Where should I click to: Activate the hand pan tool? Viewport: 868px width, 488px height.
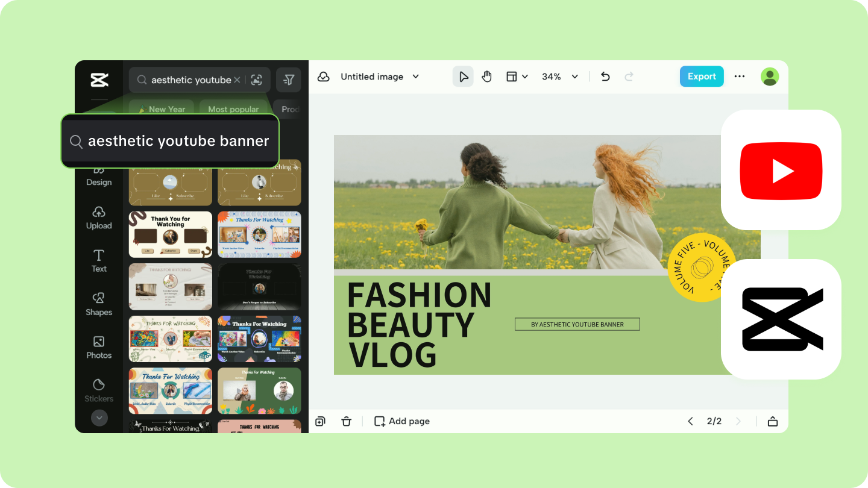tap(486, 77)
